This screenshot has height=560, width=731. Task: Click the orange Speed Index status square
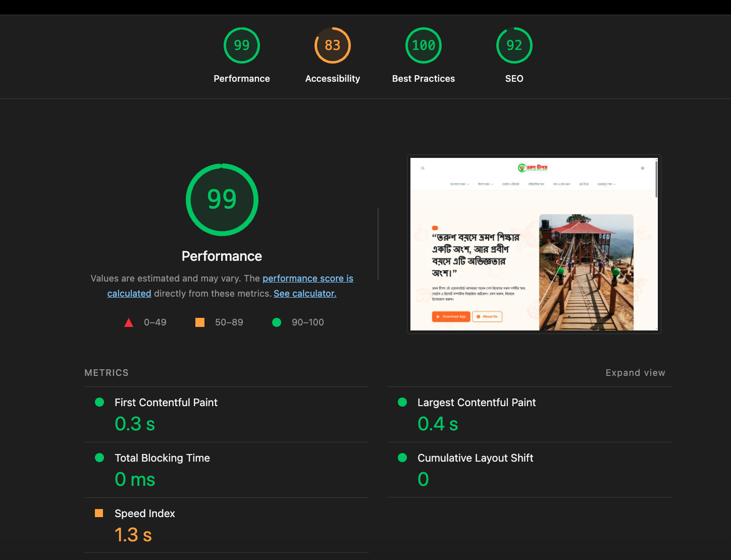[99, 513]
